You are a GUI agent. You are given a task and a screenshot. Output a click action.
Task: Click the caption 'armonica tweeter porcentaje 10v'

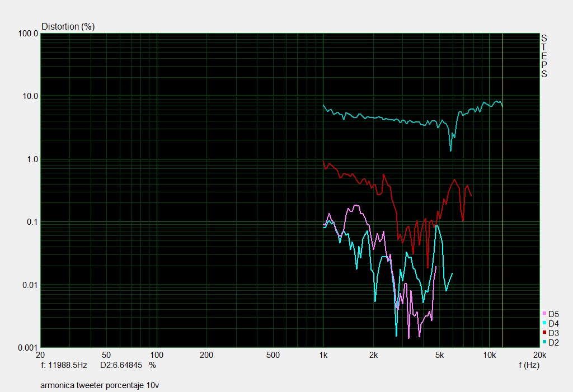pos(100,385)
